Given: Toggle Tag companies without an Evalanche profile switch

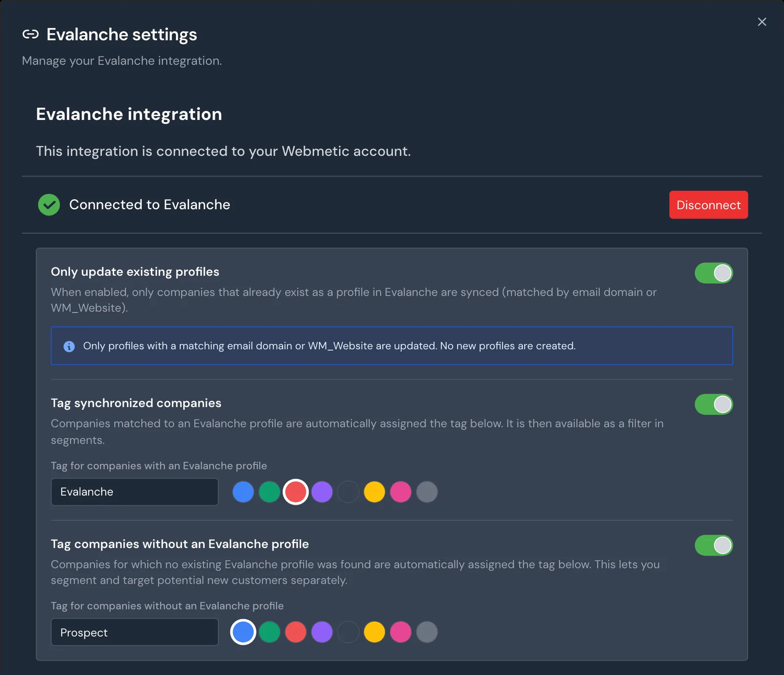Looking at the screenshot, I should tap(713, 545).
